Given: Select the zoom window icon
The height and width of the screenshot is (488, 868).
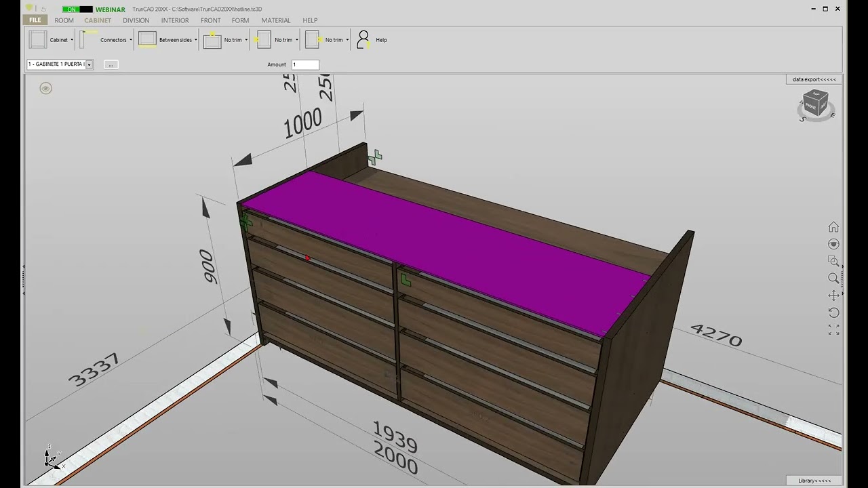Looking at the screenshot, I should point(833,261).
